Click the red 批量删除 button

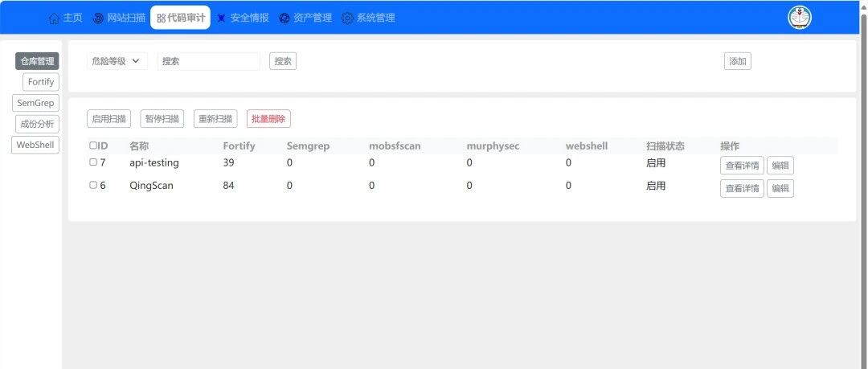(268, 118)
